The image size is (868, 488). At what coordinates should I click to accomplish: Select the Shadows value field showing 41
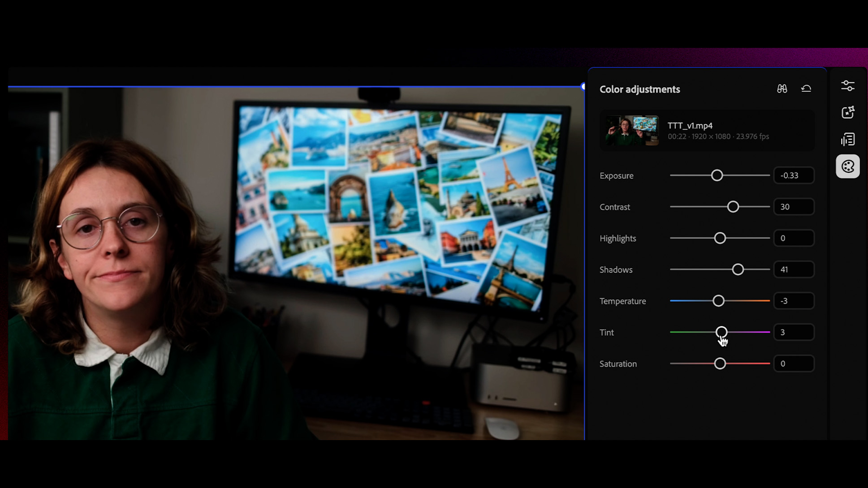point(793,269)
